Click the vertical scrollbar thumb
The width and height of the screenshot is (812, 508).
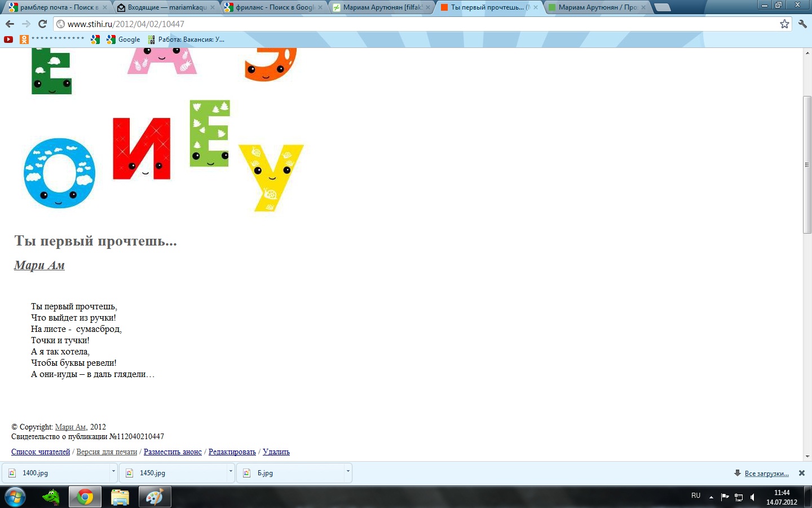click(x=807, y=165)
